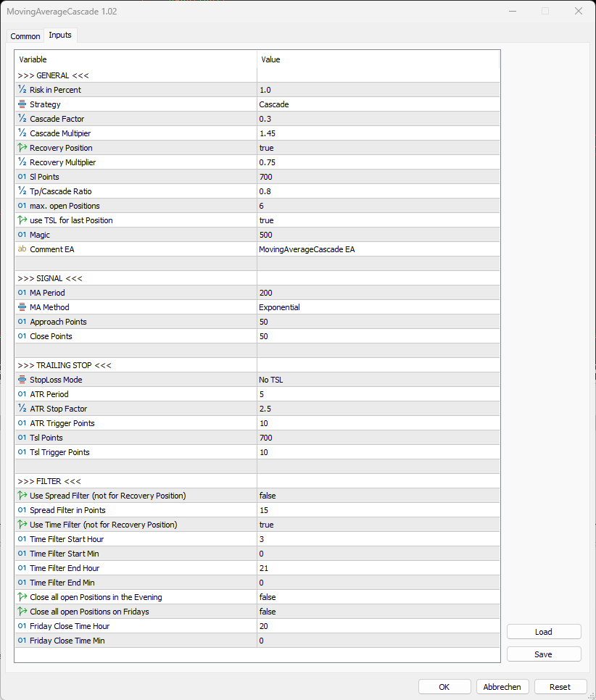Open the MA Method Exponential dropdown

[377, 307]
